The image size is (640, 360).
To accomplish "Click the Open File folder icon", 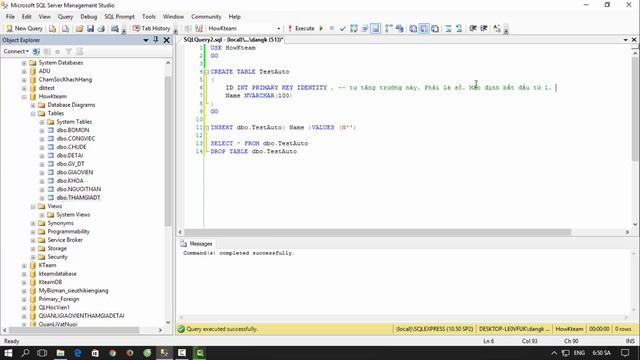I will pos(79,28).
